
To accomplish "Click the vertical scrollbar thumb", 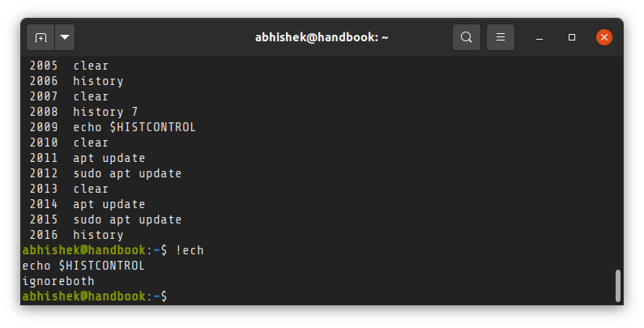I will (x=618, y=286).
